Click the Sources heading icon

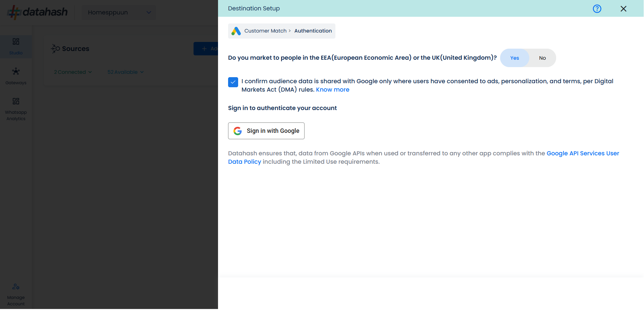pyautogui.click(x=55, y=49)
